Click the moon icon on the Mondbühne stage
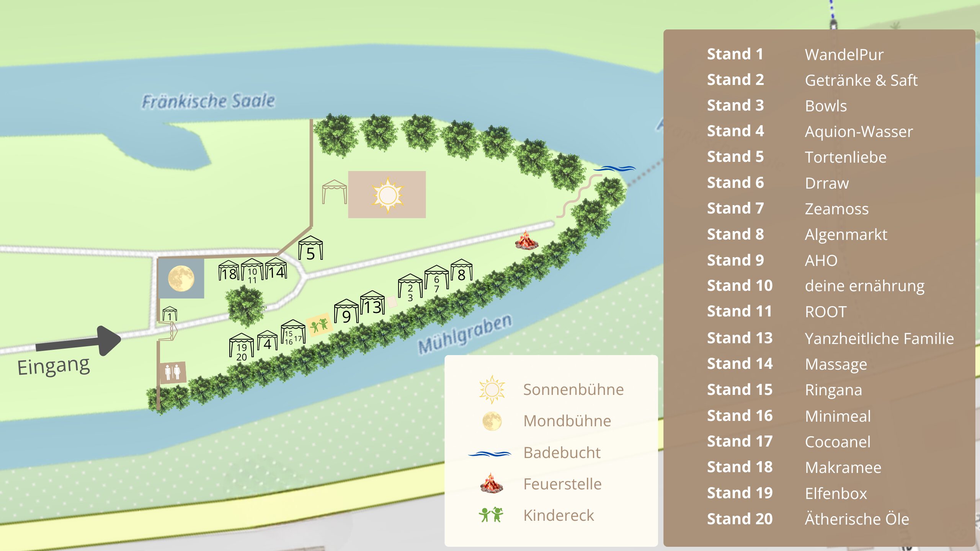The height and width of the screenshot is (551, 980). [x=181, y=279]
